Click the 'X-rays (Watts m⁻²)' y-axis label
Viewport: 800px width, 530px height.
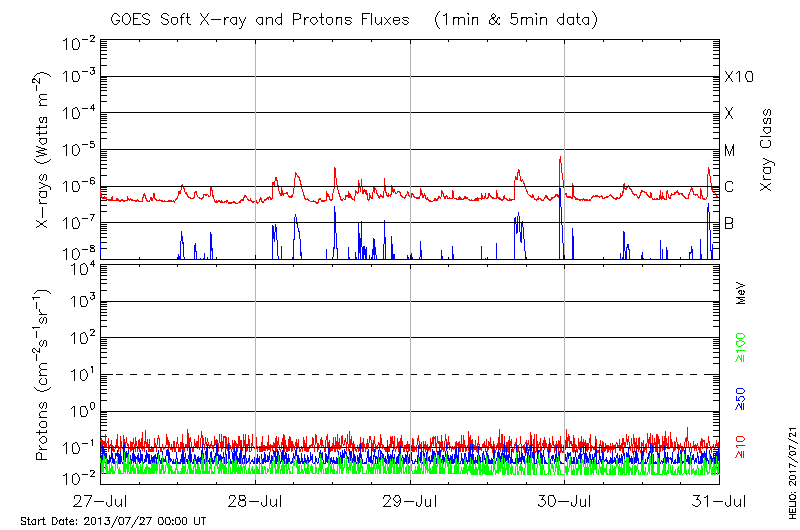coord(43,150)
